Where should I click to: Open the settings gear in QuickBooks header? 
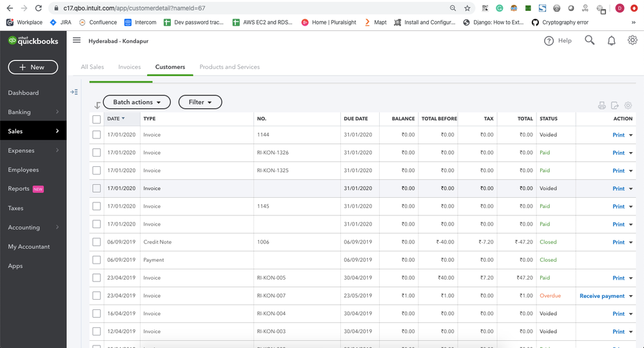pos(632,41)
